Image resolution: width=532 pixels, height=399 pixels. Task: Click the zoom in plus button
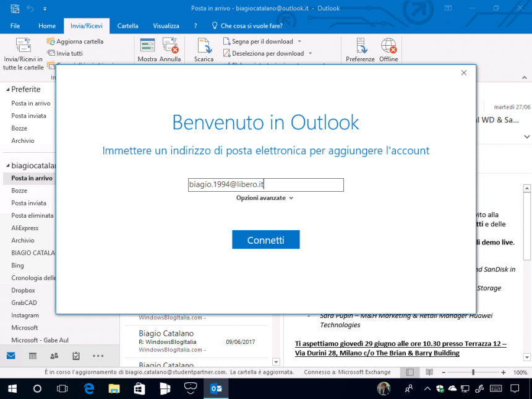504,372
